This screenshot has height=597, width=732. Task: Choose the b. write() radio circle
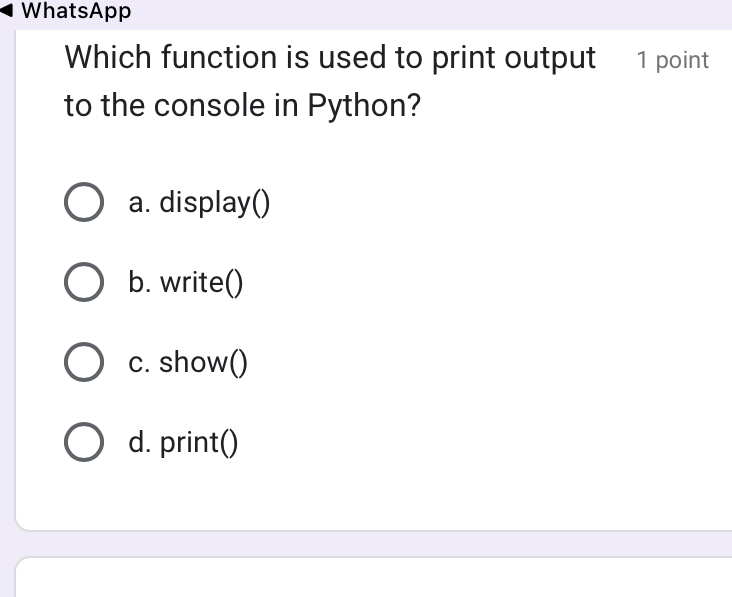pos(84,283)
